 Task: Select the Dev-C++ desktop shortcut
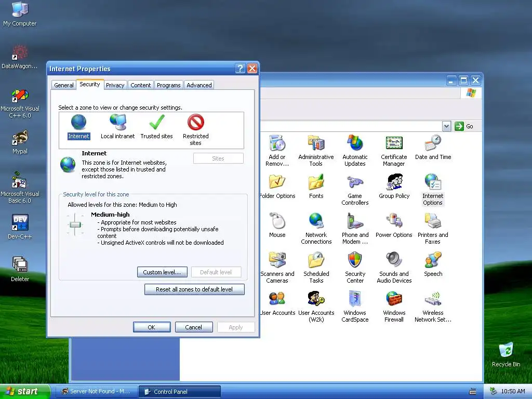pyautogui.click(x=20, y=227)
